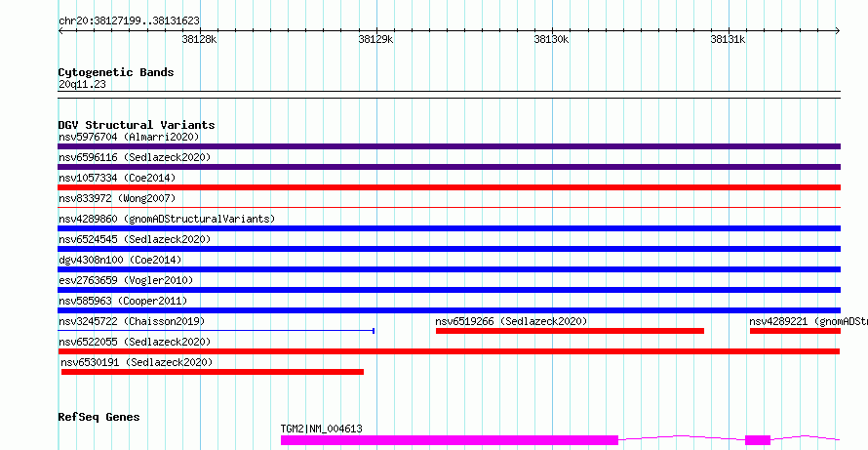
Task: Click the dgv4308n100 (Coe2014) blue bar
Action: [449, 269]
